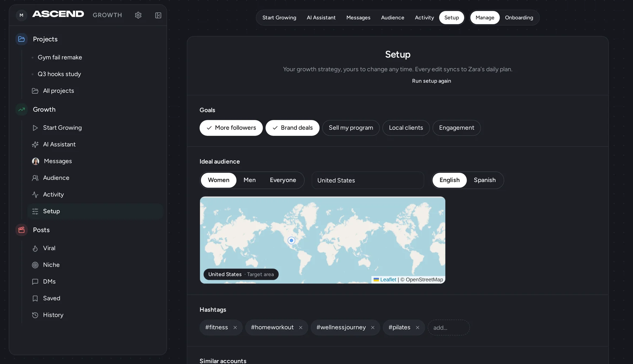Open Audience tab in top navigation
Screen dimensions: 633x364
(392, 18)
